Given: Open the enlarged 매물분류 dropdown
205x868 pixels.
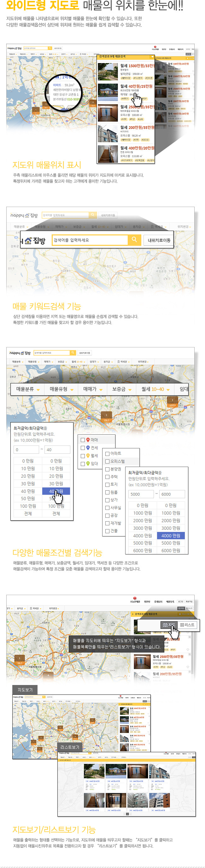Looking at the screenshot, I should coord(28,389).
